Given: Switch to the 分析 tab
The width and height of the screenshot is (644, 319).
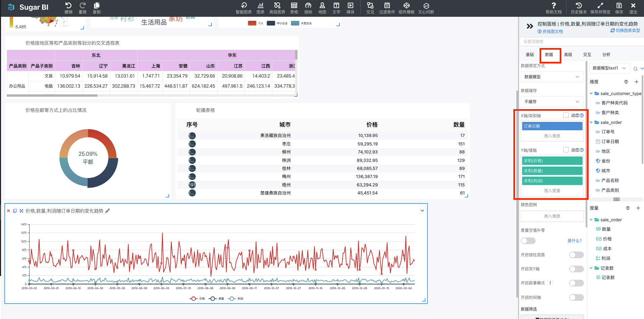Looking at the screenshot, I should coord(606,55).
